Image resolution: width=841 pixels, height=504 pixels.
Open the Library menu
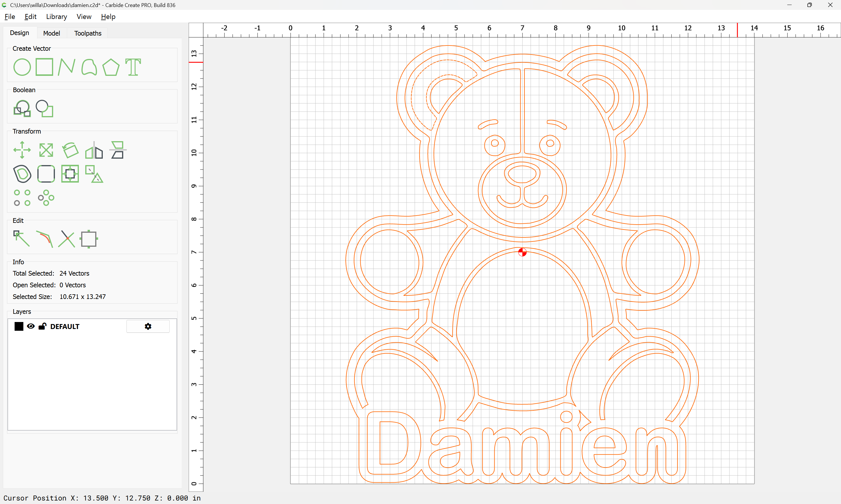(x=56, y=17)
